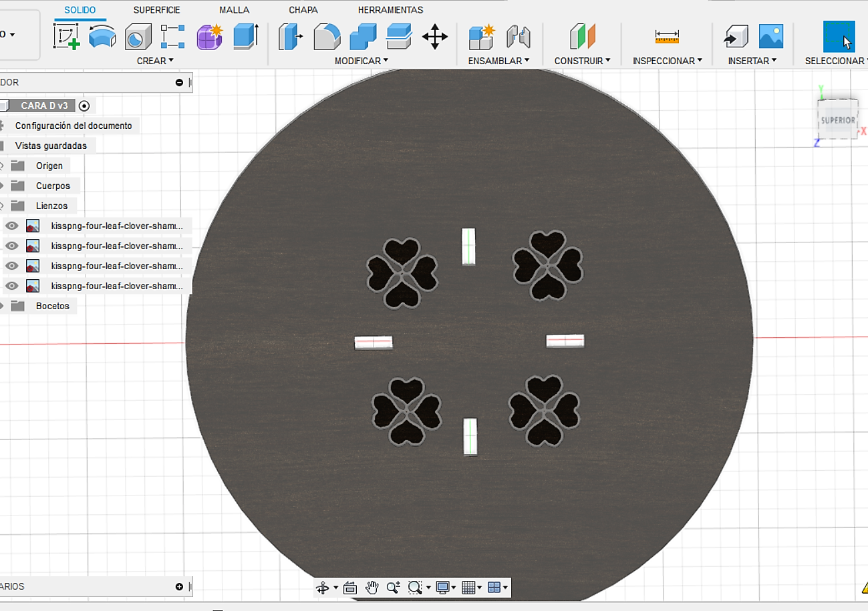Select the Origen folder
This screenshot has height=611, width=868.
(x=49, y=166)
